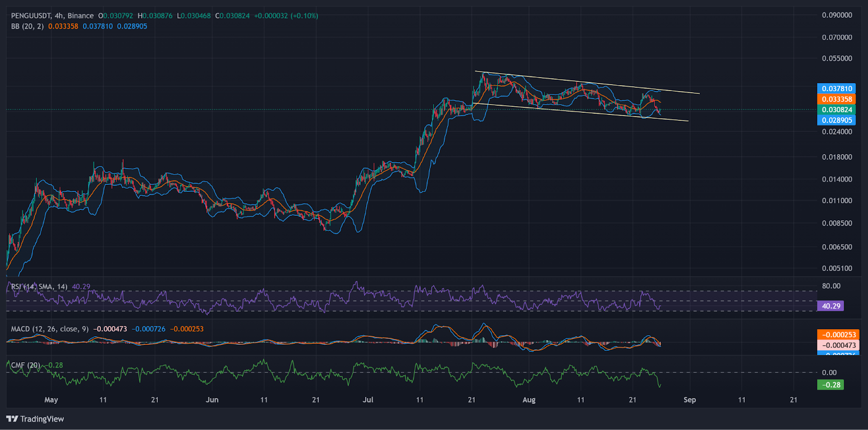Click the Jul label on time axis
Screen dimensions: 868x430
tap(368, 400)
